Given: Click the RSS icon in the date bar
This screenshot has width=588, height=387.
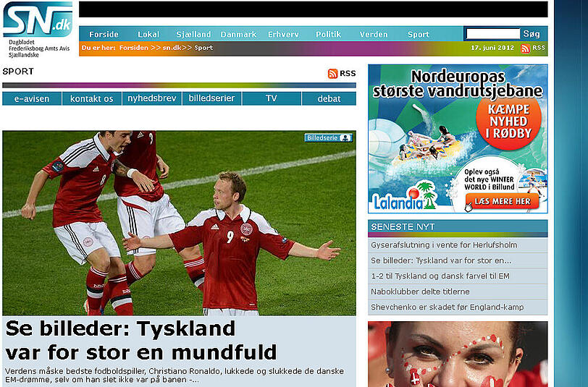Looking at the screenshot, I should (x=526, y=48).
